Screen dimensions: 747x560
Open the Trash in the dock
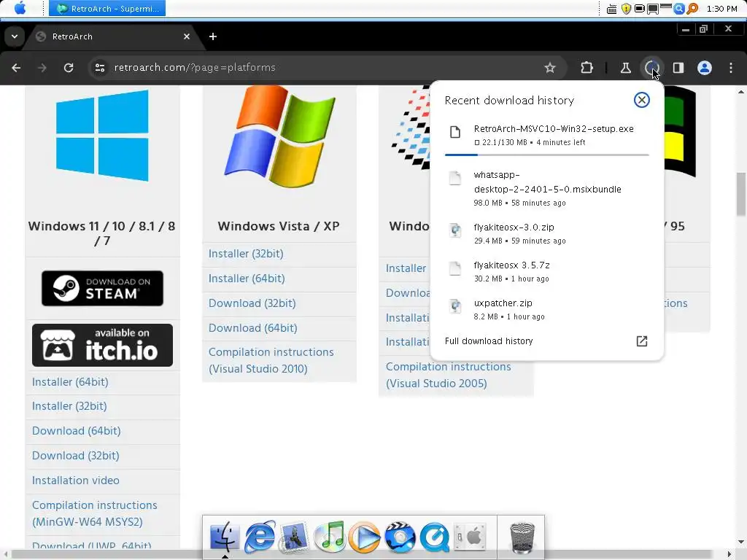[522, 538]
